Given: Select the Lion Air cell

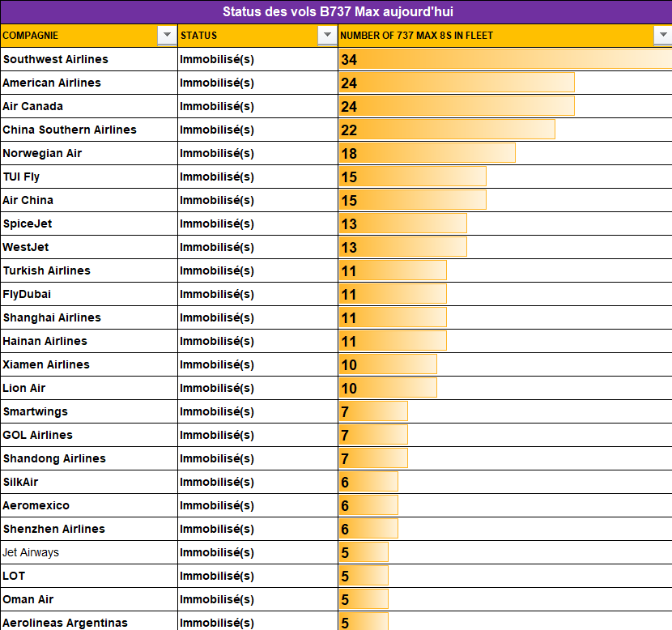Looking at the screenshot, I should click(89, 389).
